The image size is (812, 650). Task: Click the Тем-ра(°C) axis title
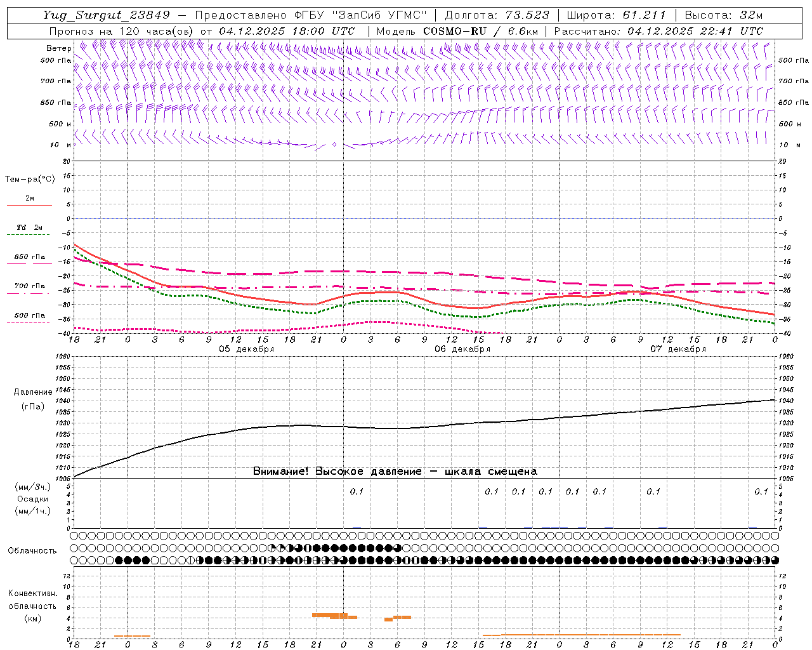click(30, 180)
